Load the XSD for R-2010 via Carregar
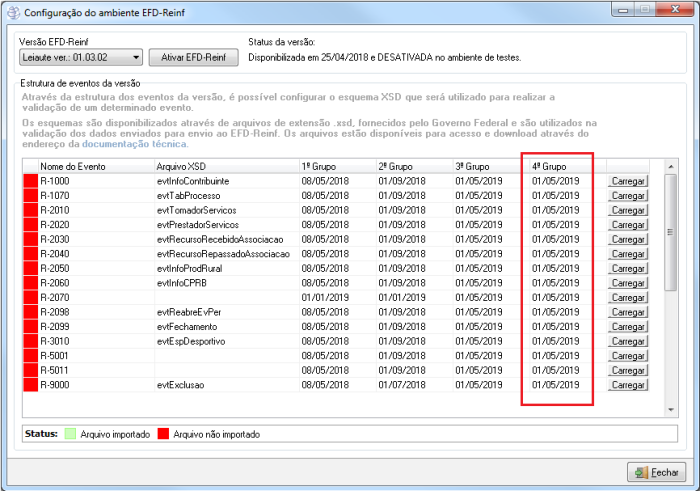The image size is (700, 491). pos(628,210)
